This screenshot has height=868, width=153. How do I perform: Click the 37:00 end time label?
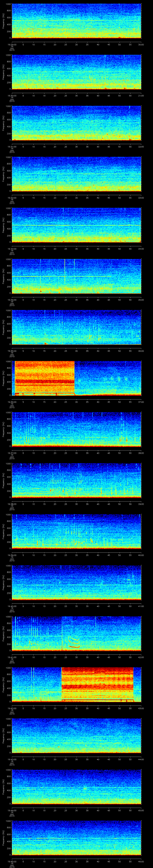tap(141, 402)
